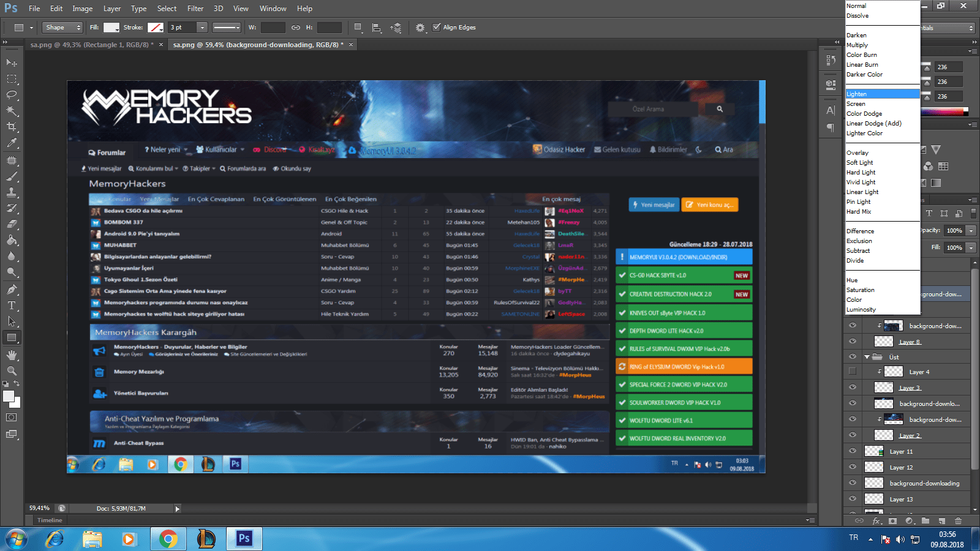
Task: Open the stroke line style dropdown
Action: (227, 28)
